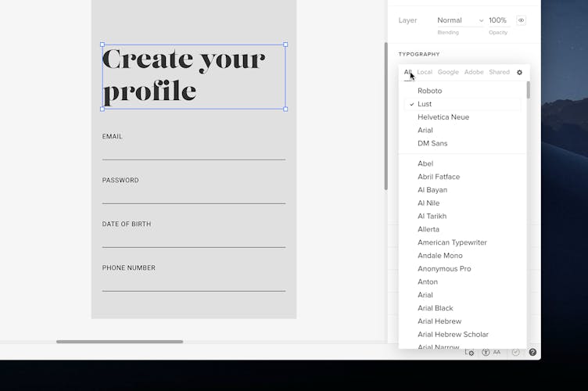Switch to the Google fonts tab
The height and width of the screenshot is (391, 588).
click(448, 72)
